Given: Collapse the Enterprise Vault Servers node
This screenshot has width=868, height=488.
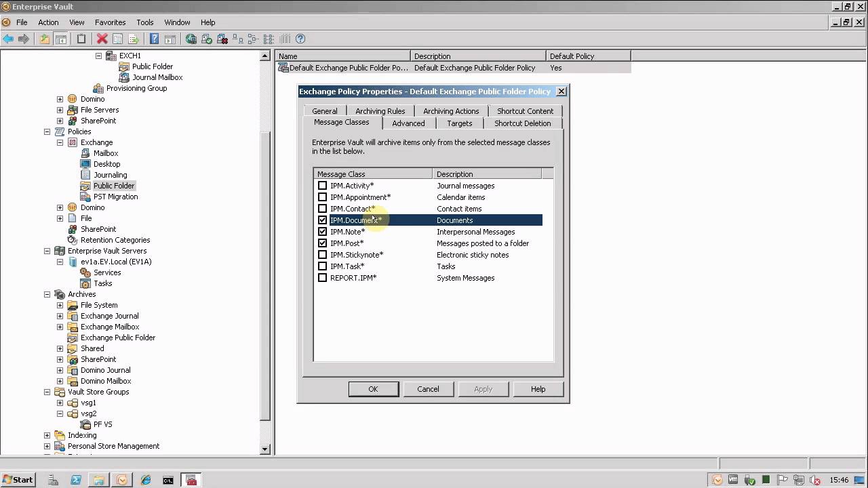Looking at the screenshot, I should click(x=47, y=251).
